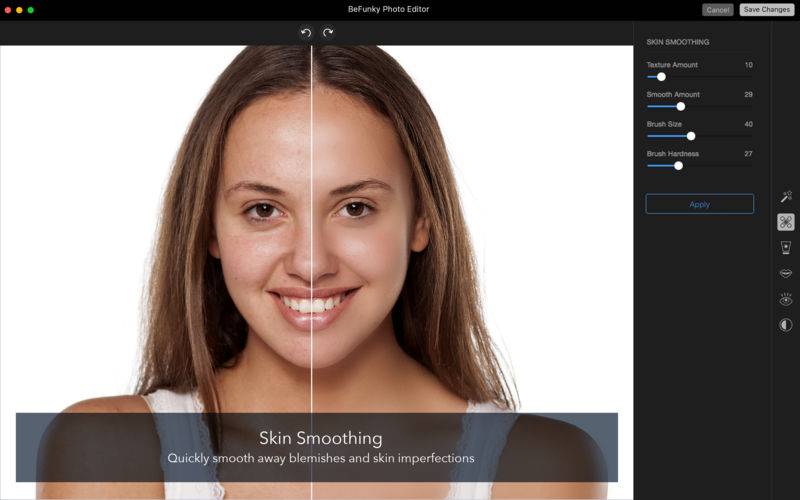Click the Brush Size slider handle
Screen dimensions: 800x500
(x=691, y=136)
